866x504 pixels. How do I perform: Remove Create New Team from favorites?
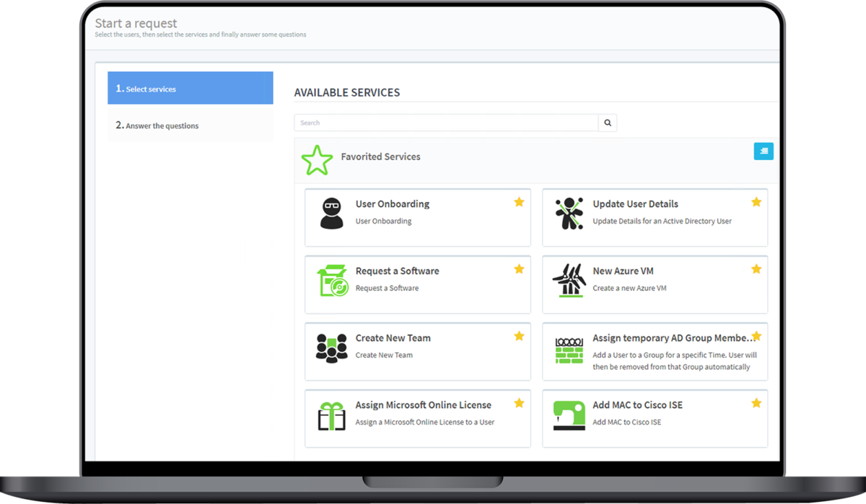tap(519, 336)
